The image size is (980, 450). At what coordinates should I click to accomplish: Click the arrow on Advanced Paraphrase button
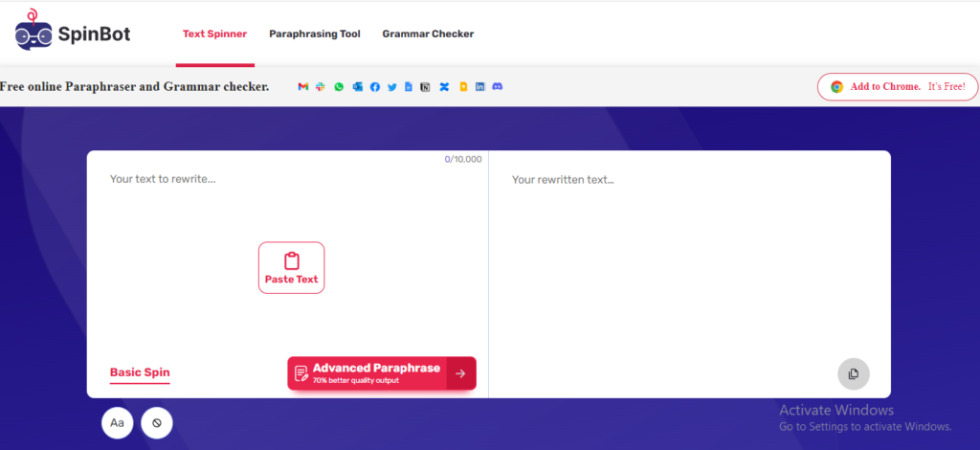pos(461,373)
